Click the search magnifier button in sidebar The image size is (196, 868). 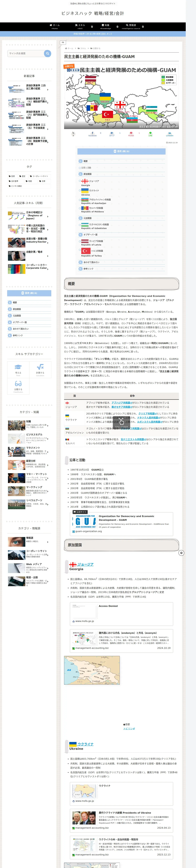point(47,53)
